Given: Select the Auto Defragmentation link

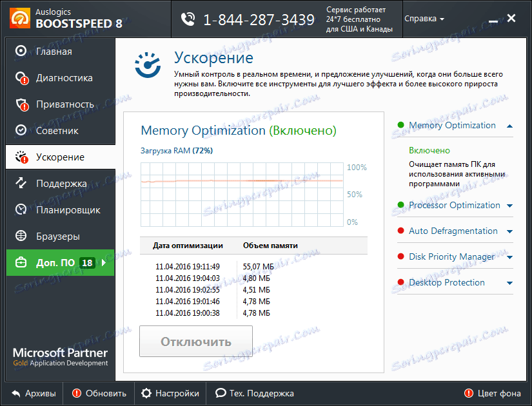Looking at the screenshot, I should 453,231.
